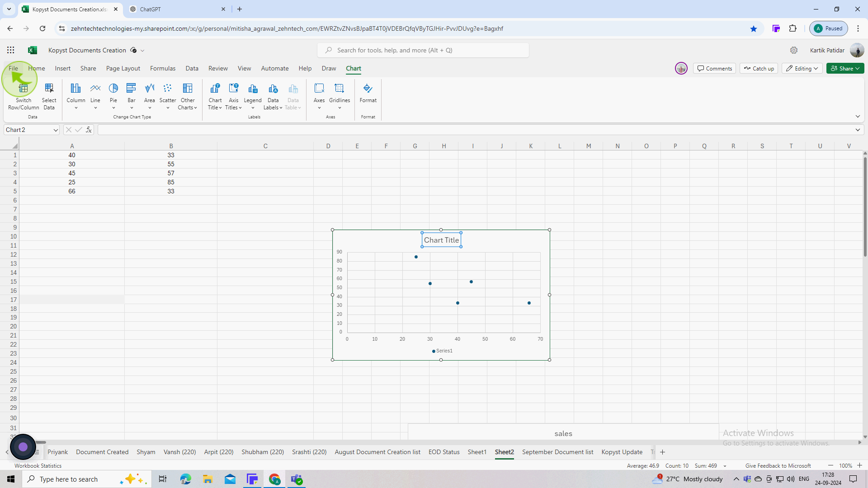Switch to Data ribbon tab
Screen dimensions: 868x488
pos(192,68)
